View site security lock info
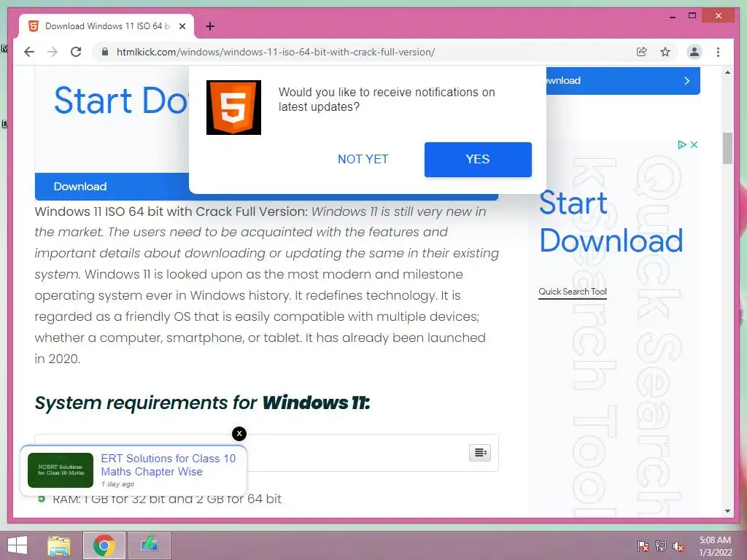The image size is (747, 560). pyautogui.click(x=105, y=52)
